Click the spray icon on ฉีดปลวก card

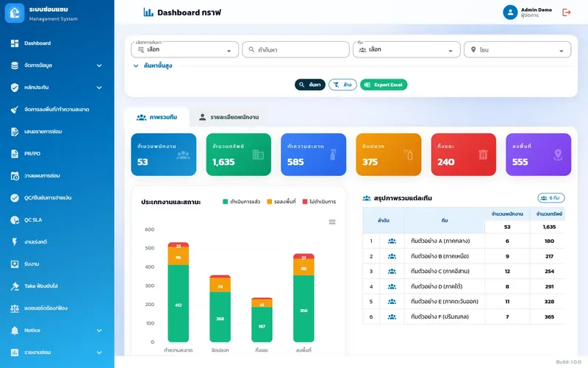click(409, 155)
